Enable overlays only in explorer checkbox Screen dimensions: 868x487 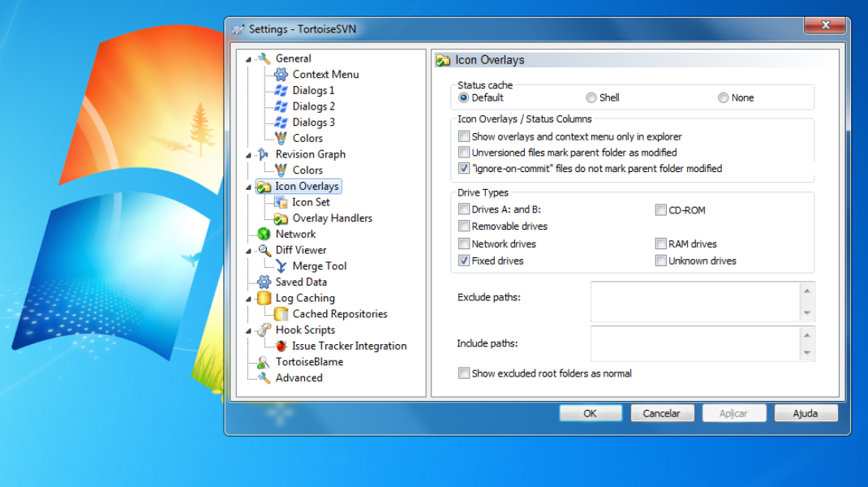tap(464, 136)
